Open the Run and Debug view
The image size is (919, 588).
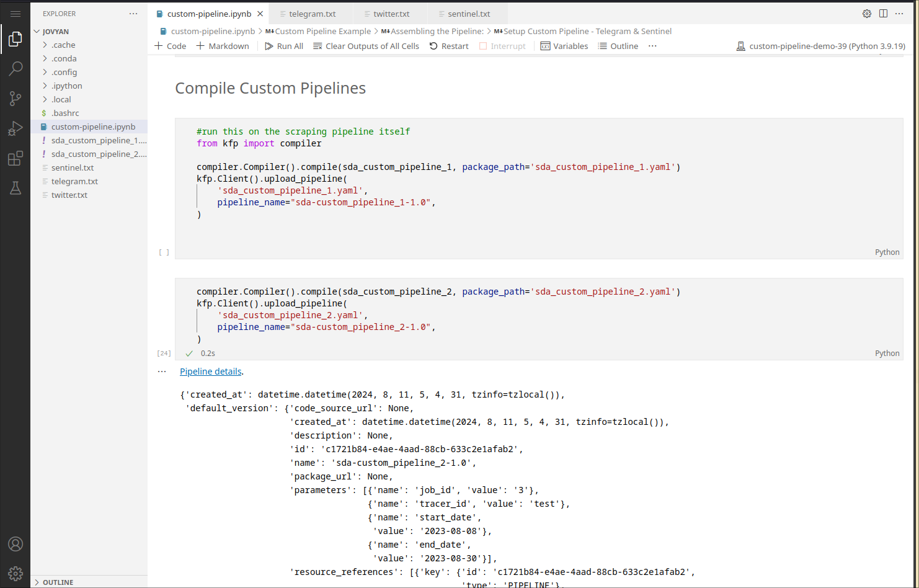point(16,128)
